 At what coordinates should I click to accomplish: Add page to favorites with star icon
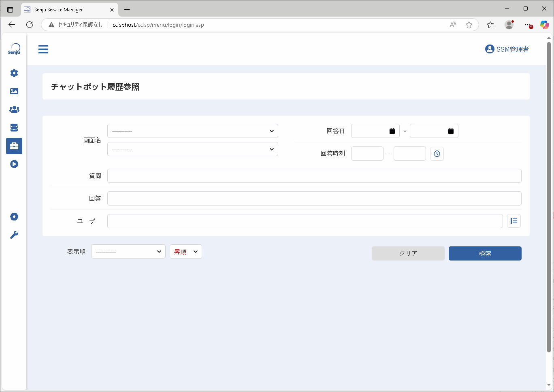[x=469, y=25]
